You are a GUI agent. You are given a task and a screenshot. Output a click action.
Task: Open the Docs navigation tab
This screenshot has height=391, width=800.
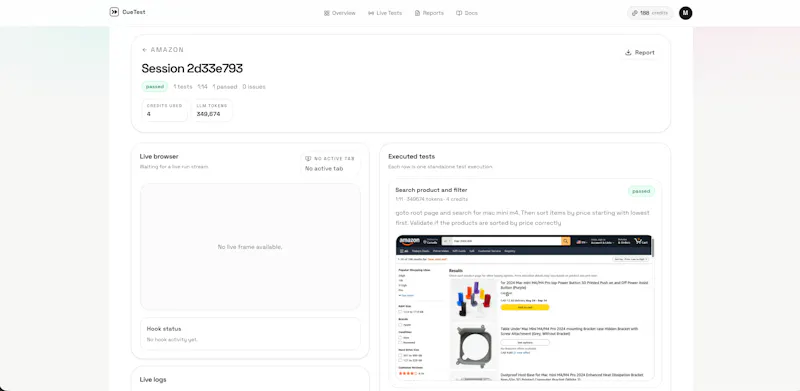pyautogui.click(x=467, y=13)
